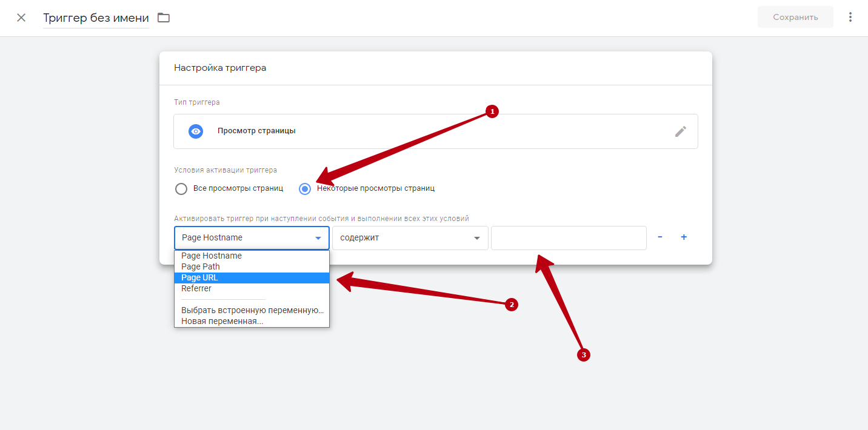
Task: Select the 'Некоторые просмотры страниц' radio button
Action: point(305,189)
